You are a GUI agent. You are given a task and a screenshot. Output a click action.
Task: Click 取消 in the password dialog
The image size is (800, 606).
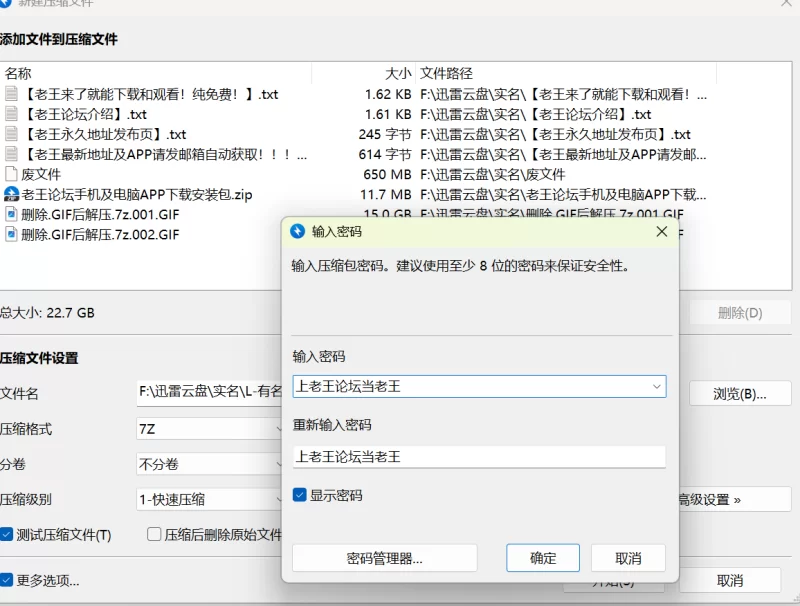pyautogui.click(x=628, y=558)
